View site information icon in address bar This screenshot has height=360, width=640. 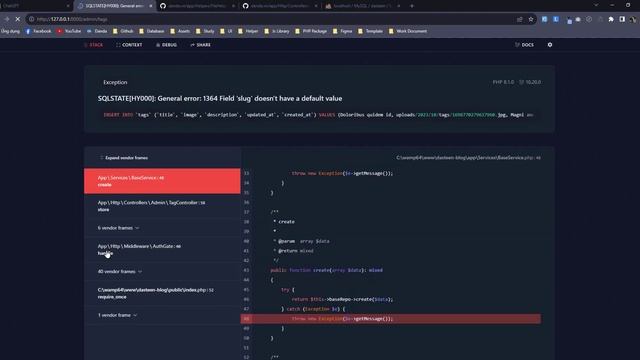[31, 19]
